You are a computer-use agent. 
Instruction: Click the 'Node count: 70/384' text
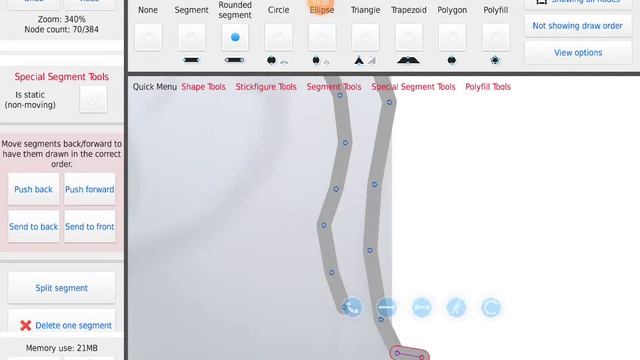(x=61, y=29)
